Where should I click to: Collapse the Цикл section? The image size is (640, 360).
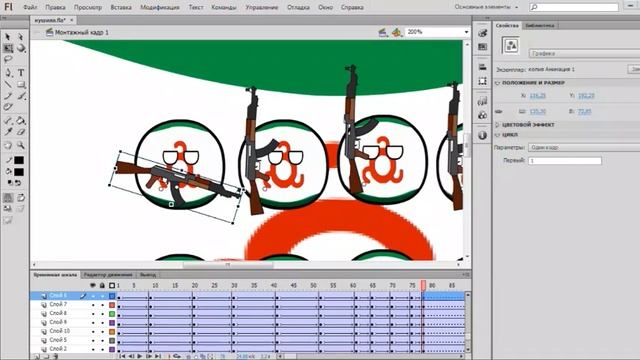coord(498,135)
